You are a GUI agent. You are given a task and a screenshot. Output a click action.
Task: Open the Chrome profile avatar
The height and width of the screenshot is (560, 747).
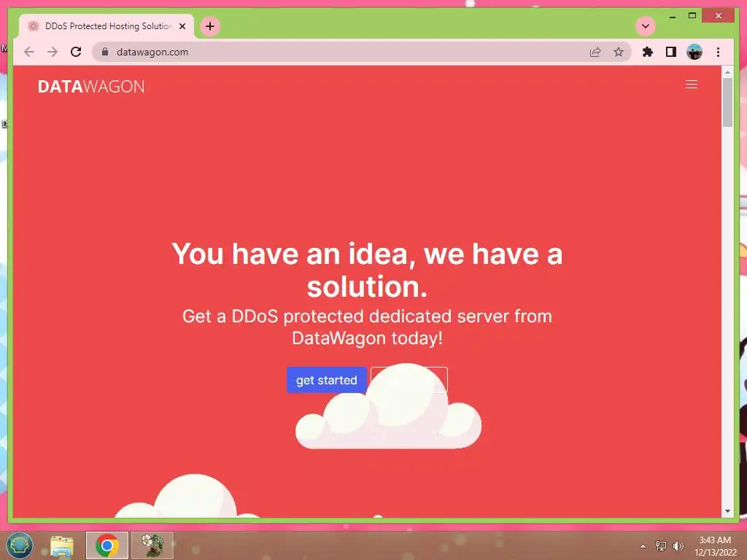click(694, 52)
